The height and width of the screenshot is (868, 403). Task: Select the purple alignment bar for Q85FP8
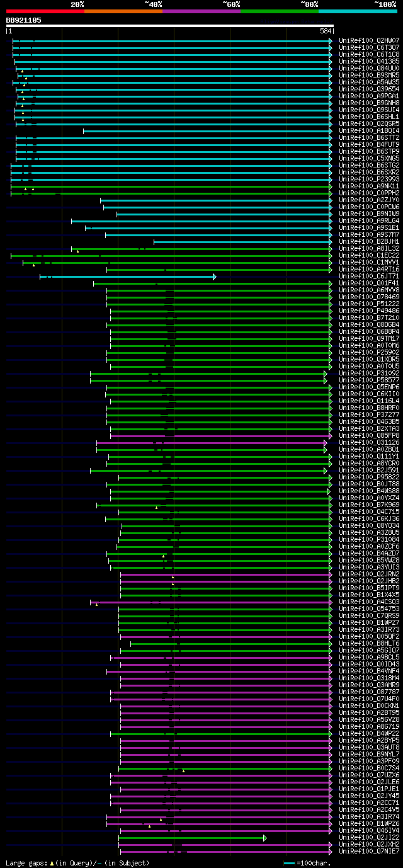[221, 436]
